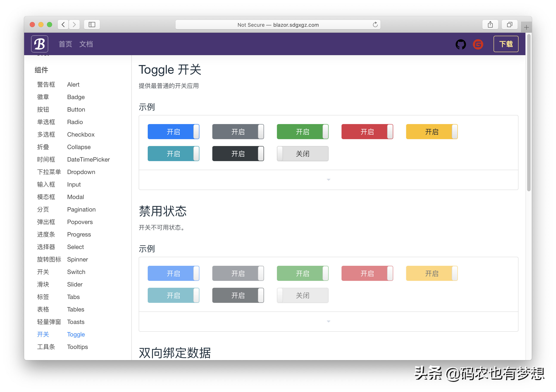Click the disabled faded 关闭 switch
This screenshot has height=392, width=556.
pos(303,295)
